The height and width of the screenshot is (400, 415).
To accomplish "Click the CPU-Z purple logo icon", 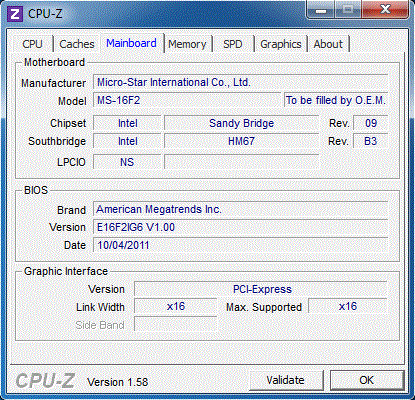I will pyautogui.click(x=15, y=14).
